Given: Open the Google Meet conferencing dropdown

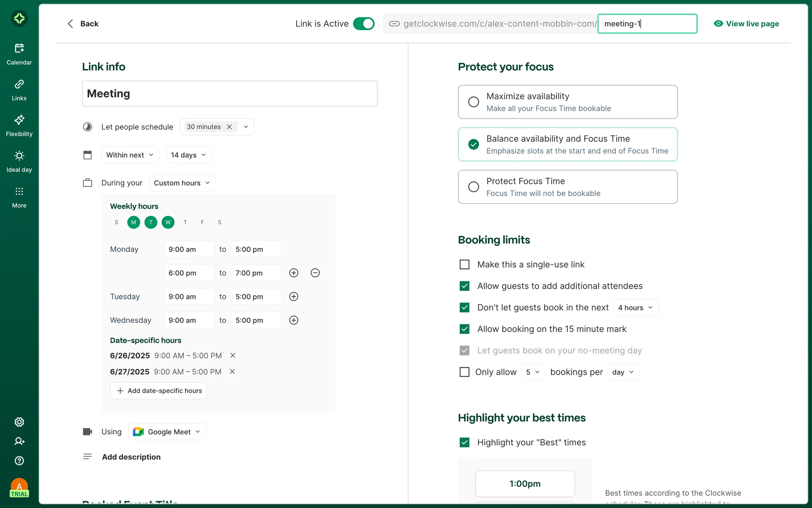Looking at the screenshot, I should [x=167, y=432].
